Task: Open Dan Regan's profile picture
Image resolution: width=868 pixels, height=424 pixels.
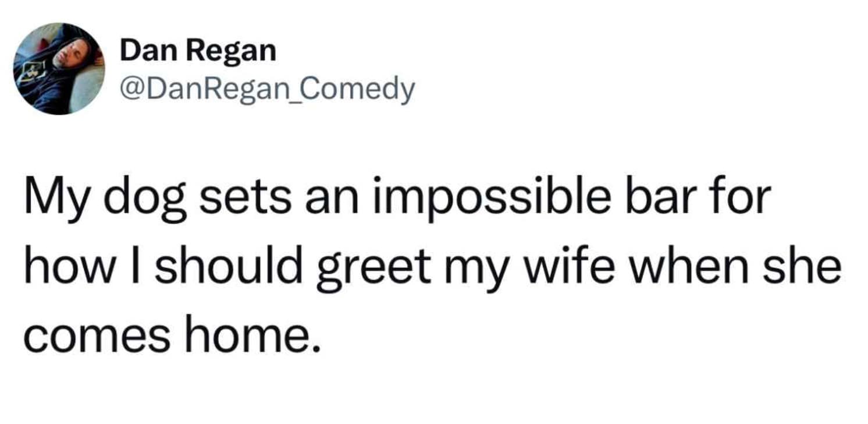Action: [59, 69]
